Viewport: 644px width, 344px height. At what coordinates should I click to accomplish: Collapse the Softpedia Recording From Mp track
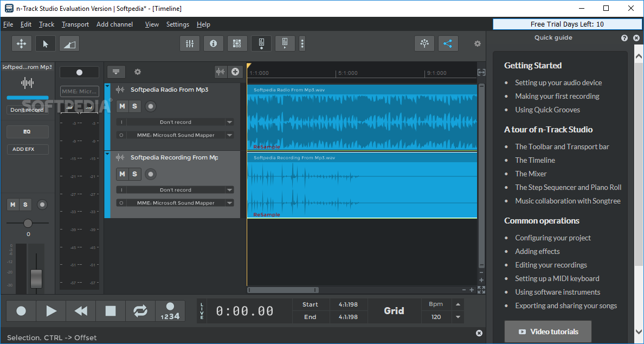tap(108, 154)
